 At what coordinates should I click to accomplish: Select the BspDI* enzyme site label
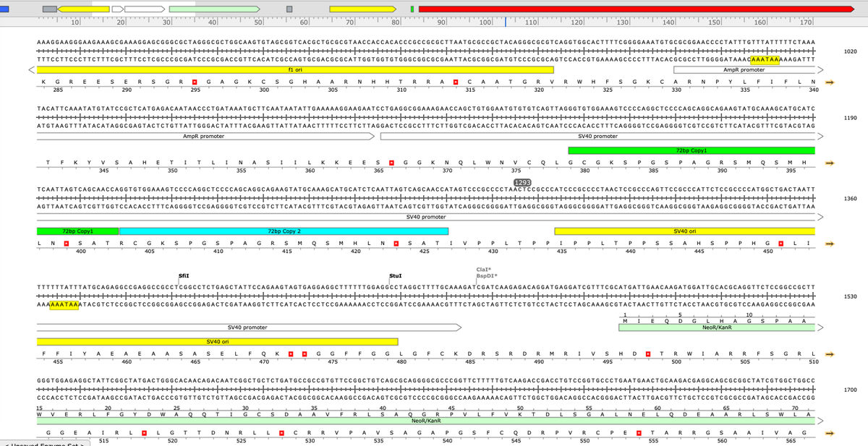coord(485,276)
